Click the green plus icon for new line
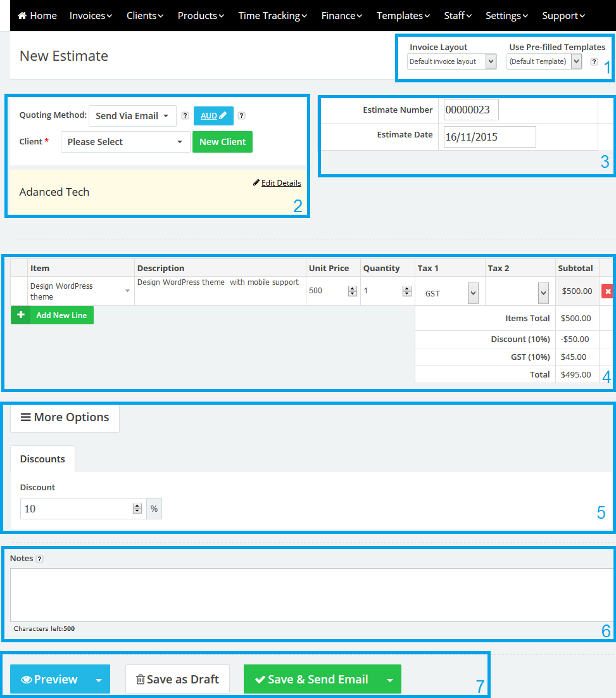Viewport: 616px width, 698px height. click(x=20, y=315)
